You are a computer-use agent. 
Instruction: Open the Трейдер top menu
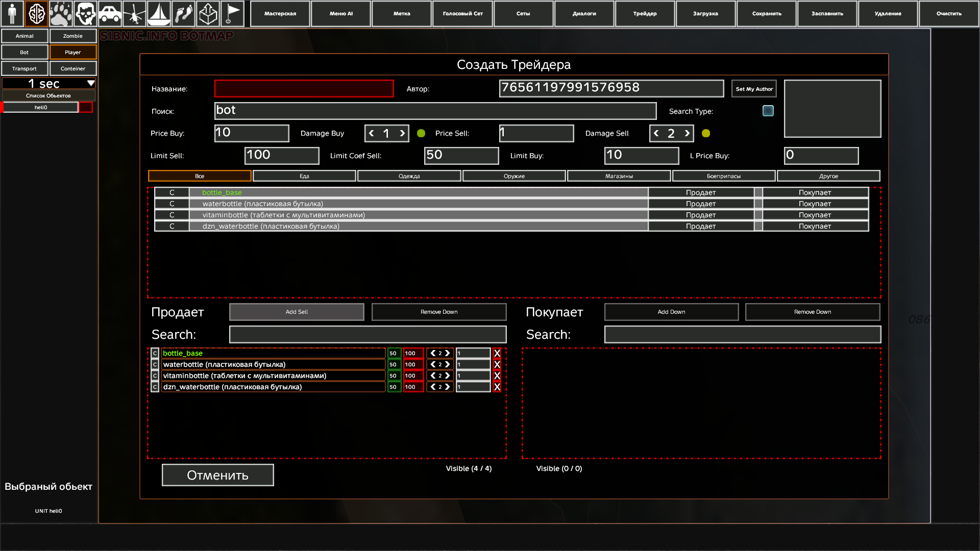(645, 14)
